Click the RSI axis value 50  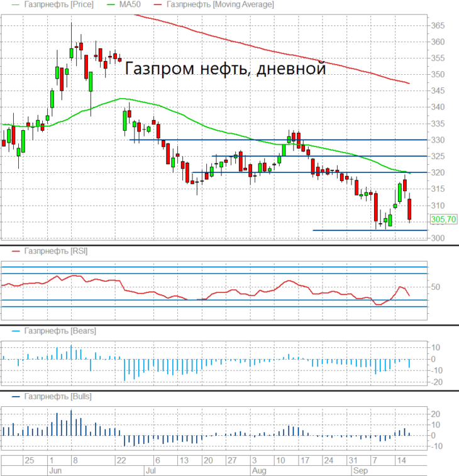(x=435, y=287)
